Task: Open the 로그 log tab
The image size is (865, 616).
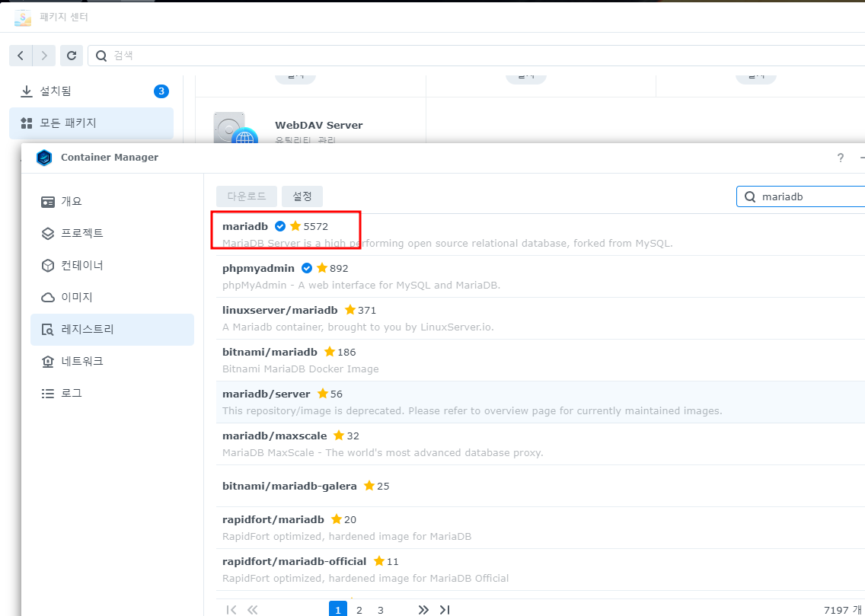Action: click(x=112, y=394)
